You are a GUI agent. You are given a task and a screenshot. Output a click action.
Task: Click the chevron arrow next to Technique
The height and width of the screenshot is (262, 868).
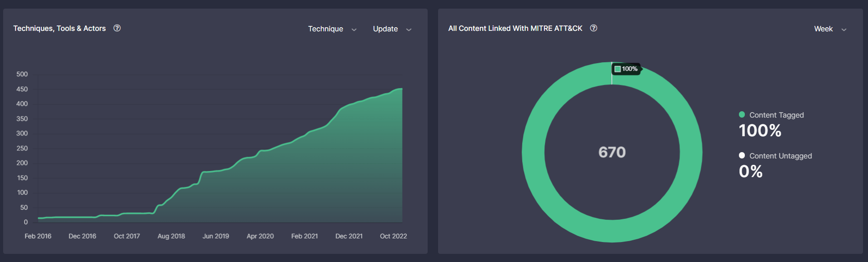pyautogui.click(x=354, y=30)
